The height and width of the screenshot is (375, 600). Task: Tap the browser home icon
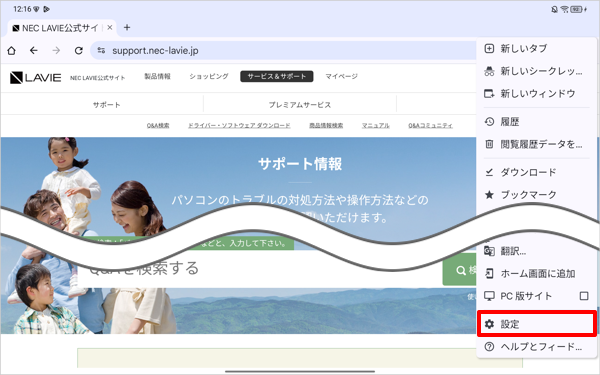pos(11,51)
